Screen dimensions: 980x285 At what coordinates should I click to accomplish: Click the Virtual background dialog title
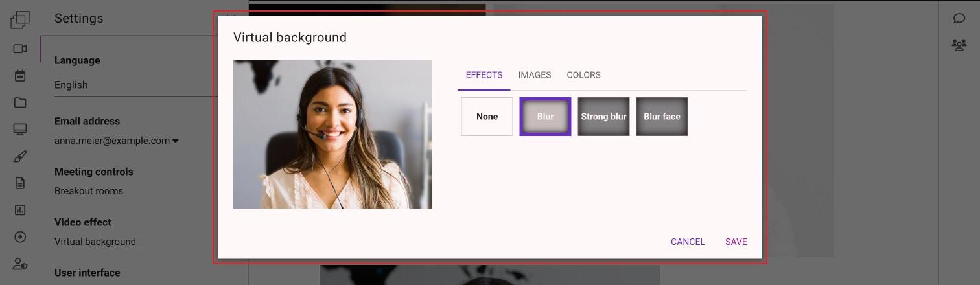click(290, 38)
